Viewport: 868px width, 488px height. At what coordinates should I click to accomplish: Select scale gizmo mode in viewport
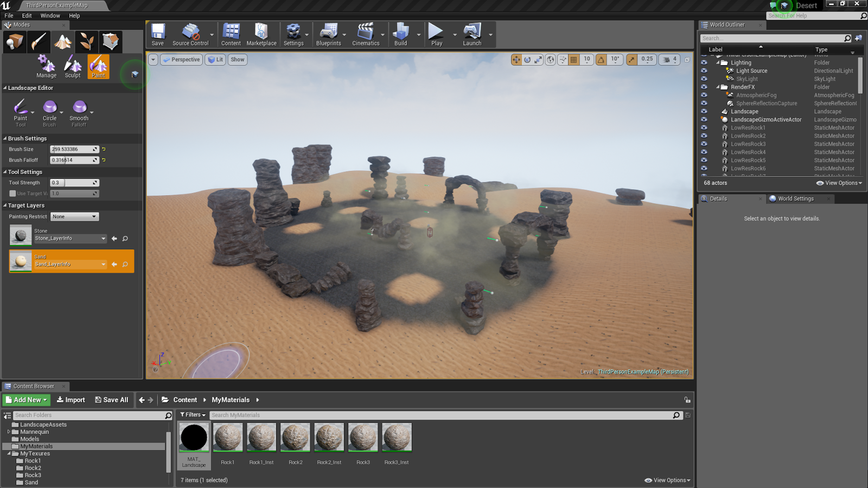click(538, 60)
